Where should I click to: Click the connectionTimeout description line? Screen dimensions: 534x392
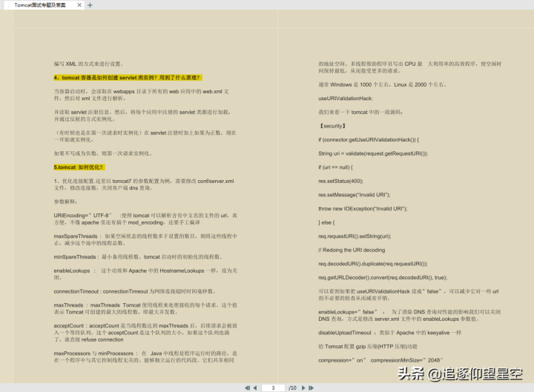point(135,291)
